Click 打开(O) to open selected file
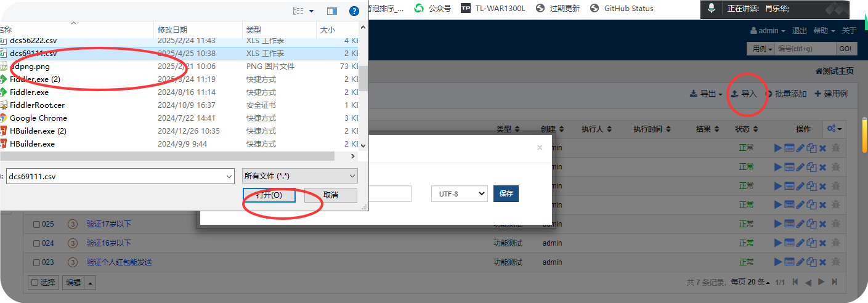The height and width of the screenshot is (303, 868). [269, 195]
